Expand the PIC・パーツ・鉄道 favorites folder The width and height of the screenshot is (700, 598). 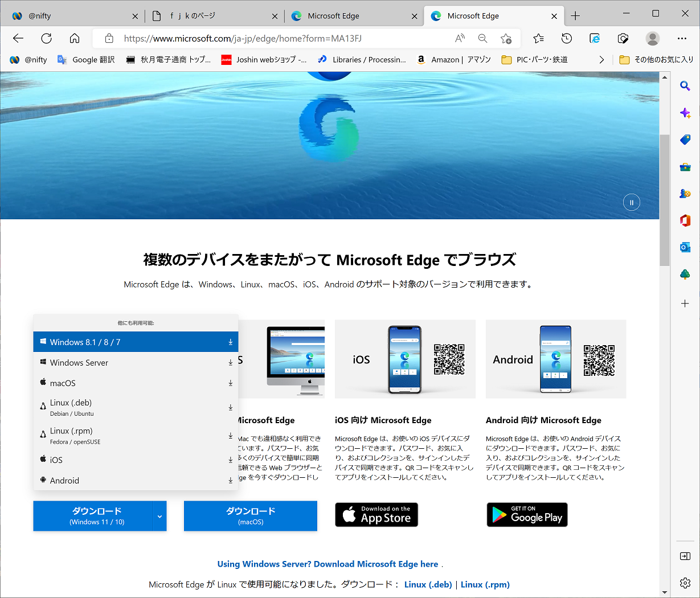click(x=534, y=59)
